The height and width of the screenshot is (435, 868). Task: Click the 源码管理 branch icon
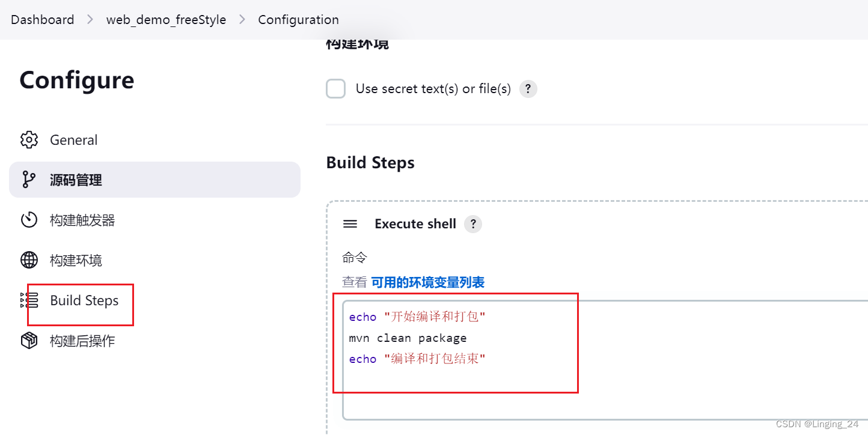[x=29, y=180]
